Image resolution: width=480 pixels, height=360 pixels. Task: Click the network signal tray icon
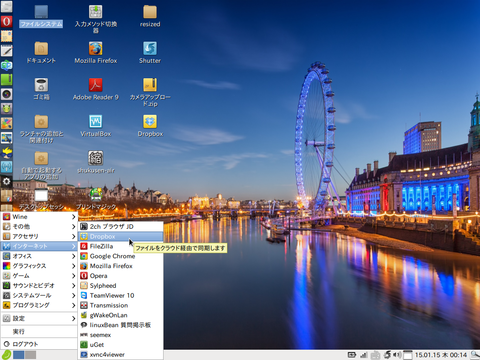tap(364, 355)
